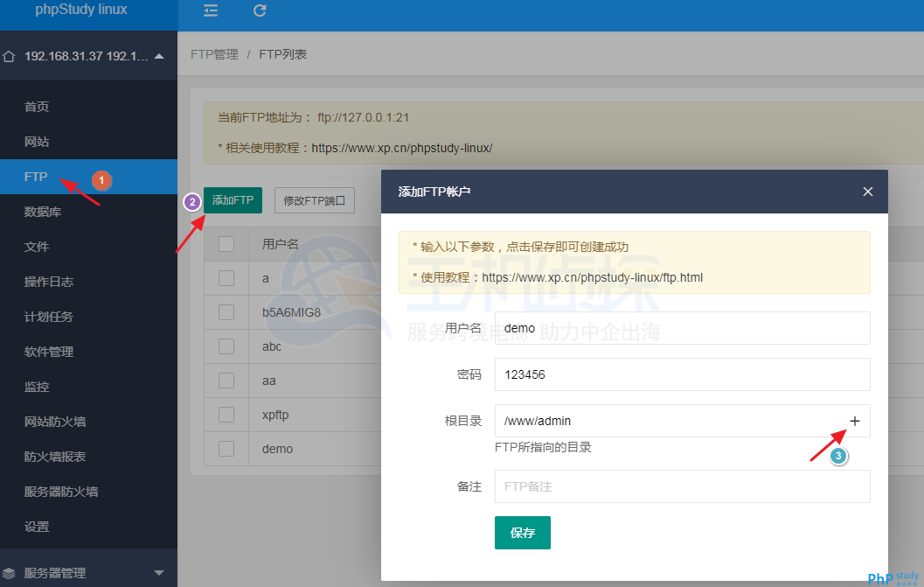
Task: Expand the 服务器管理 section via its chevron
Action: (158, 571)
